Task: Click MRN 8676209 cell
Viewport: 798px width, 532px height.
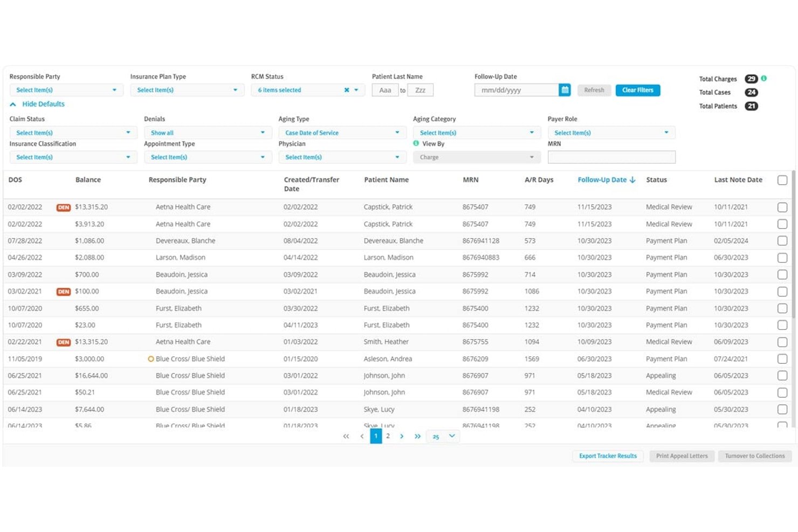Action: (x=475, y=359)
